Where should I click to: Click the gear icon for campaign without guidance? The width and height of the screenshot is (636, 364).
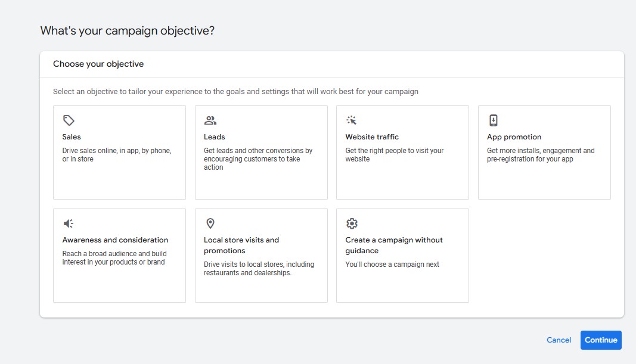(x=352, y=223)
